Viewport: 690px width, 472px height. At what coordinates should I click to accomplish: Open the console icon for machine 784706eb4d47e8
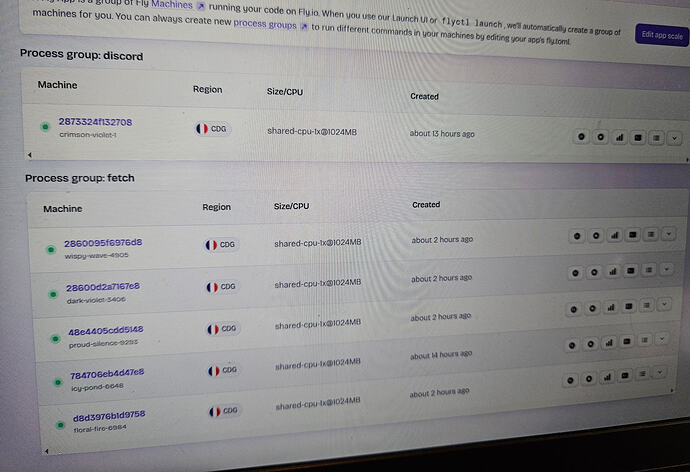click(627, 341)
